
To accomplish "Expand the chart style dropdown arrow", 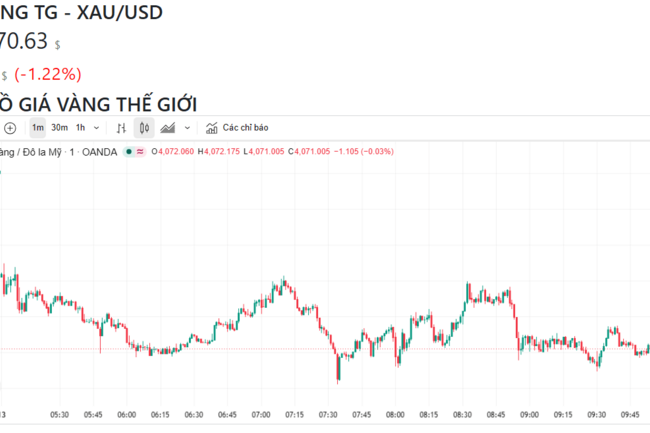I will (187, 128).
